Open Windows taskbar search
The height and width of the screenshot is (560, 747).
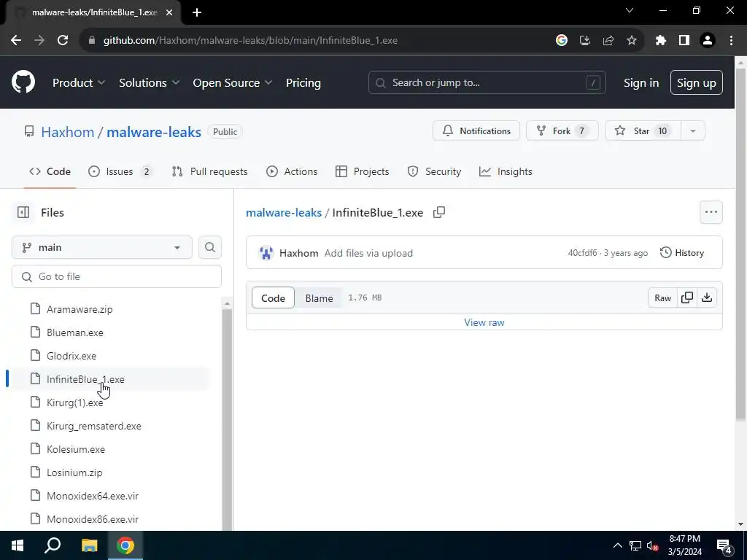53,545
